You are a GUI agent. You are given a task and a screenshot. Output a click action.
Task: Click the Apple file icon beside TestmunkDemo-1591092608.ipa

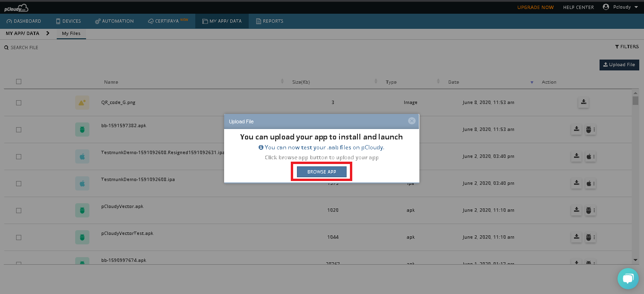(82, 183)
